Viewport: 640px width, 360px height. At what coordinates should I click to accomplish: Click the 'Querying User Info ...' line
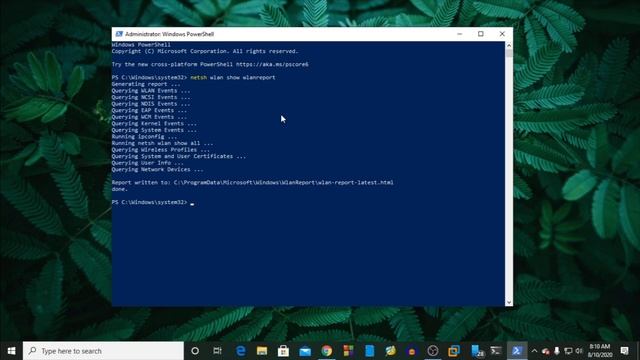click(147, 163)
